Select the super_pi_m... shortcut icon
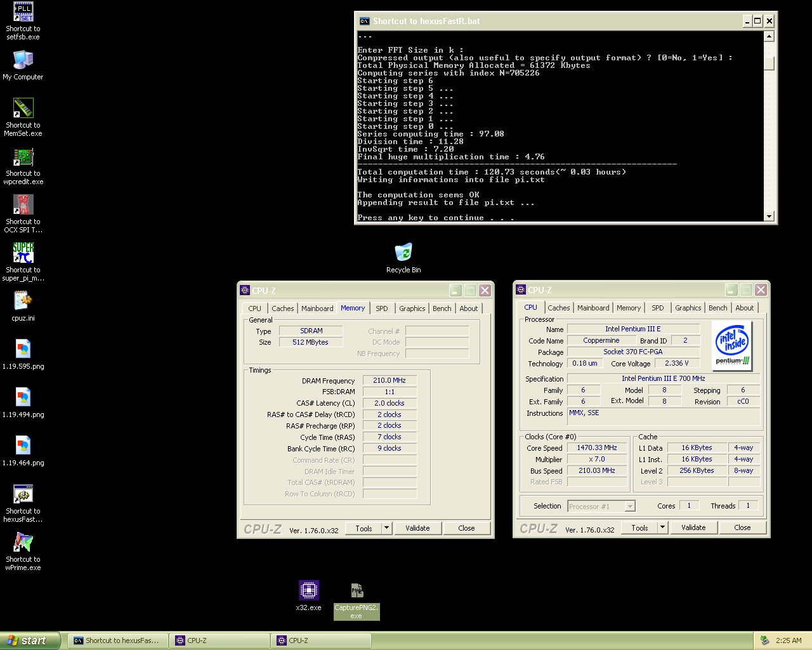Image resolution: width=812 pixels, height=650 pixels. [23, 253]
